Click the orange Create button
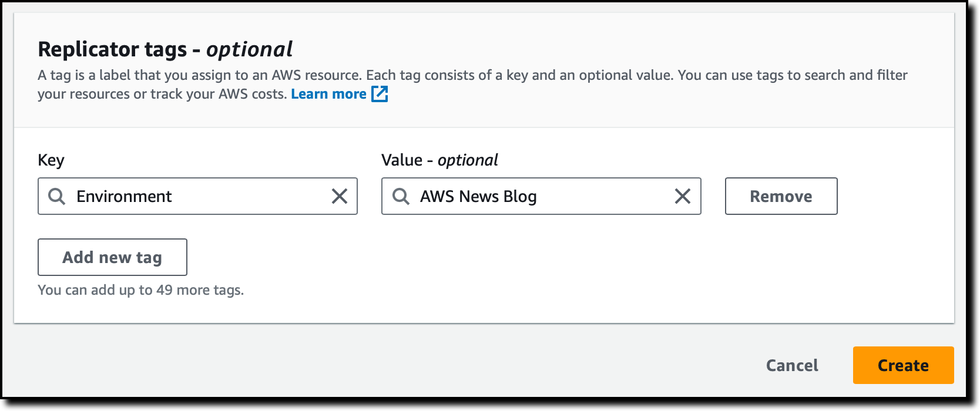The image size is (980, 411). [x=902, y=365]
